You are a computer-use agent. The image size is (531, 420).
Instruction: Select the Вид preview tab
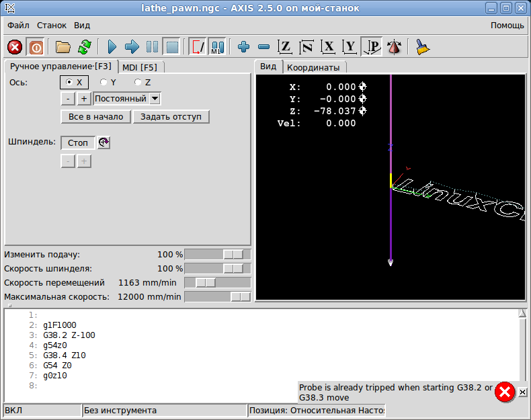(x=268, y=67)
